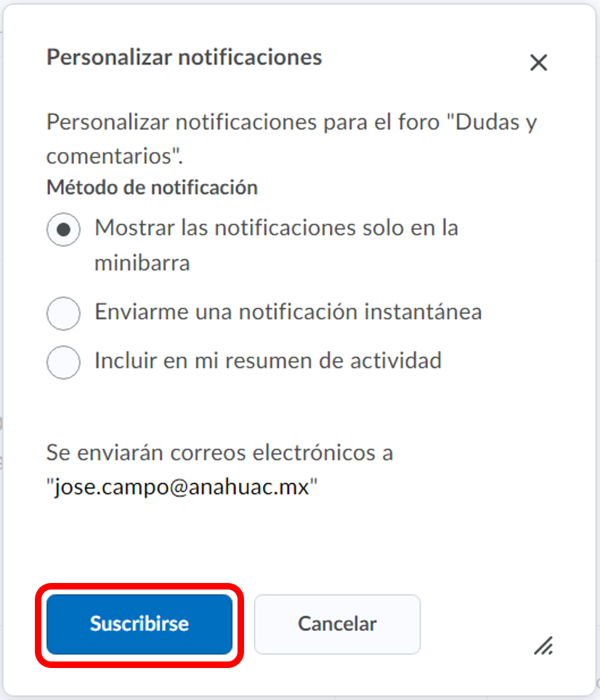Click the "Se enviarán correos electrónicos a" text
600x700 pixels.
tap(219, 453)
